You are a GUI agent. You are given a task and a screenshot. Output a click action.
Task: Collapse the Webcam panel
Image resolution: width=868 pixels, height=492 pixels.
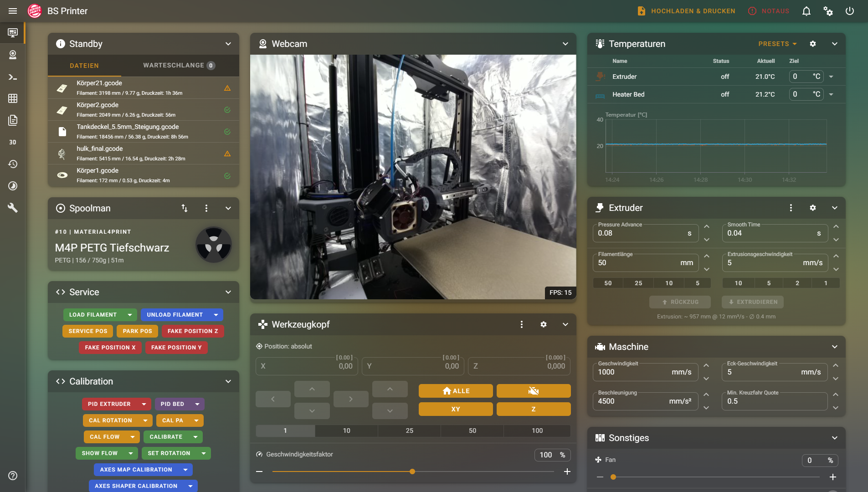pos(565,44)
